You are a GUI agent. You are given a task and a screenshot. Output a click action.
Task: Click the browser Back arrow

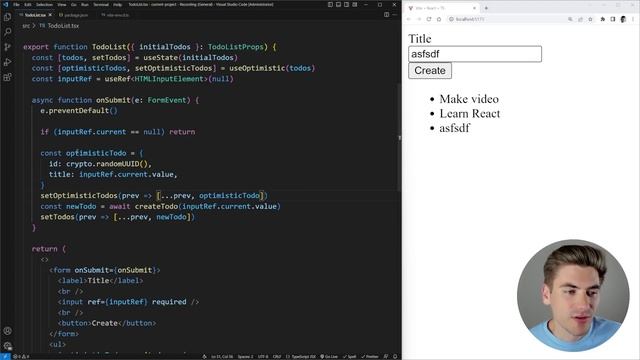[x=409, y=19]
